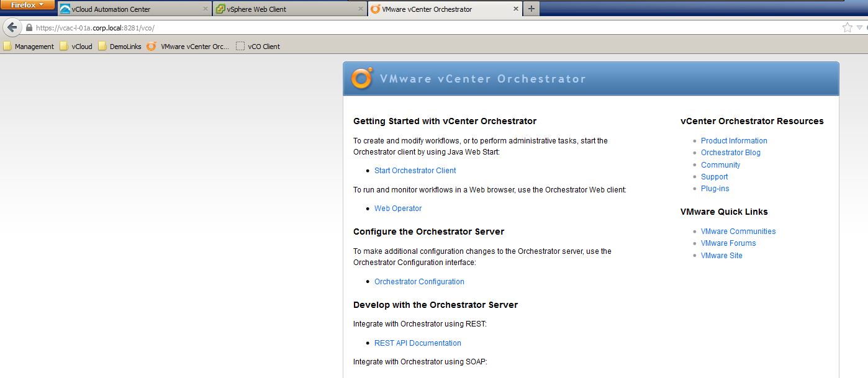Visit the VMware Communities quick link

click(738, 232)
